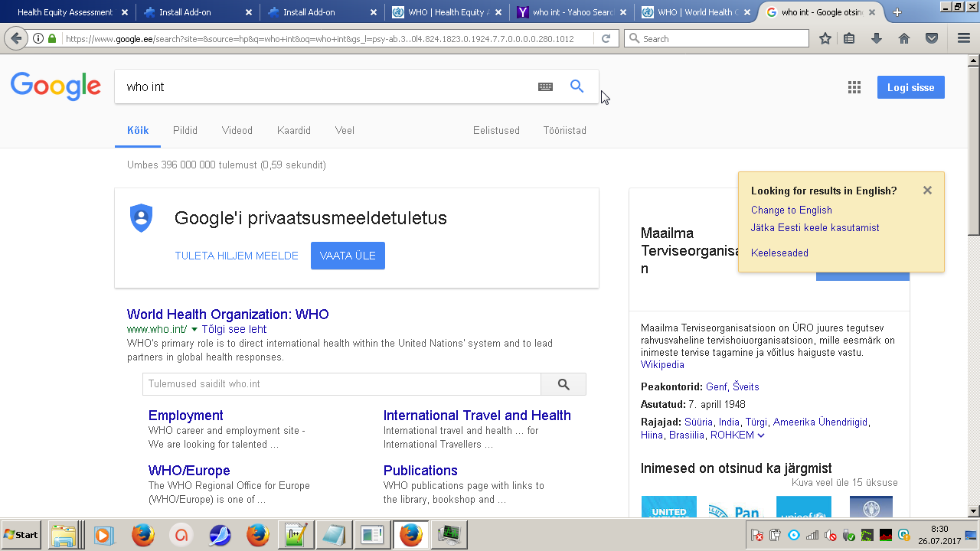
Task: Open the monitor app icon in taskbar
Action: [449, 535]
